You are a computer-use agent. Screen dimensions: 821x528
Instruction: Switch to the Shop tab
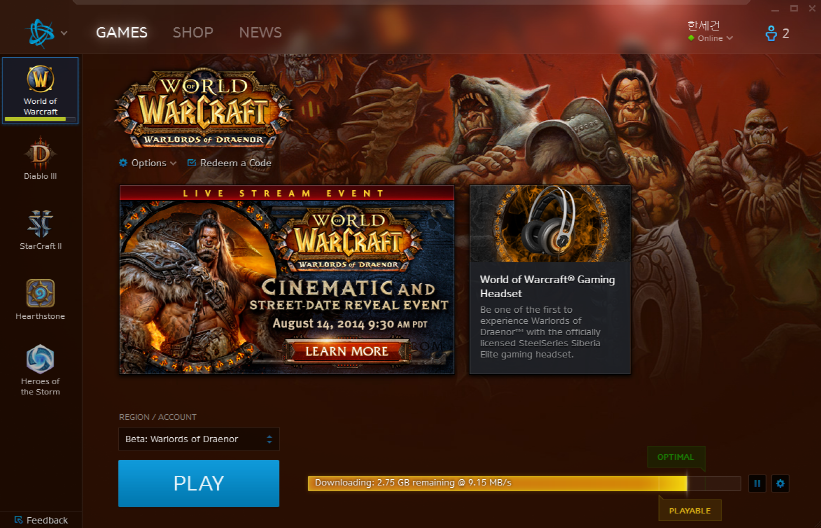193,32
